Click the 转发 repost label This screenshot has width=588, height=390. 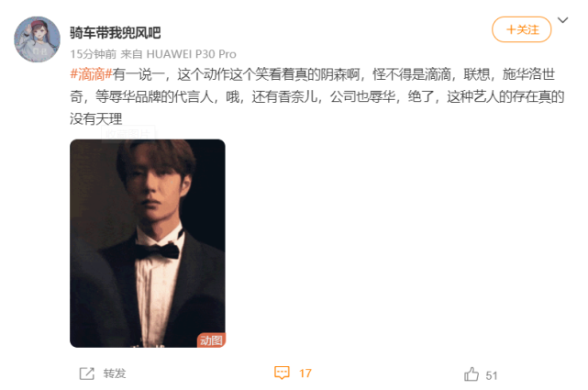tap(115, 373)
